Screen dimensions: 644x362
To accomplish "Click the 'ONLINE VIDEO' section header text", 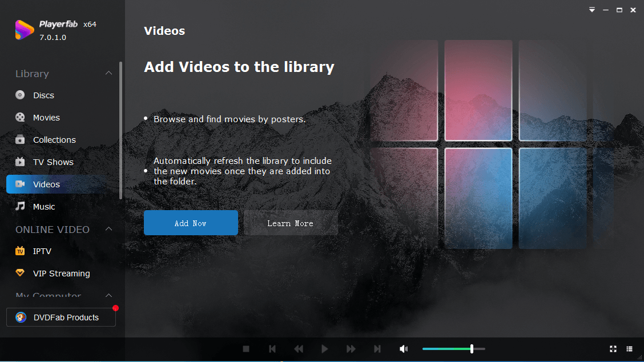I will [52, 230].
